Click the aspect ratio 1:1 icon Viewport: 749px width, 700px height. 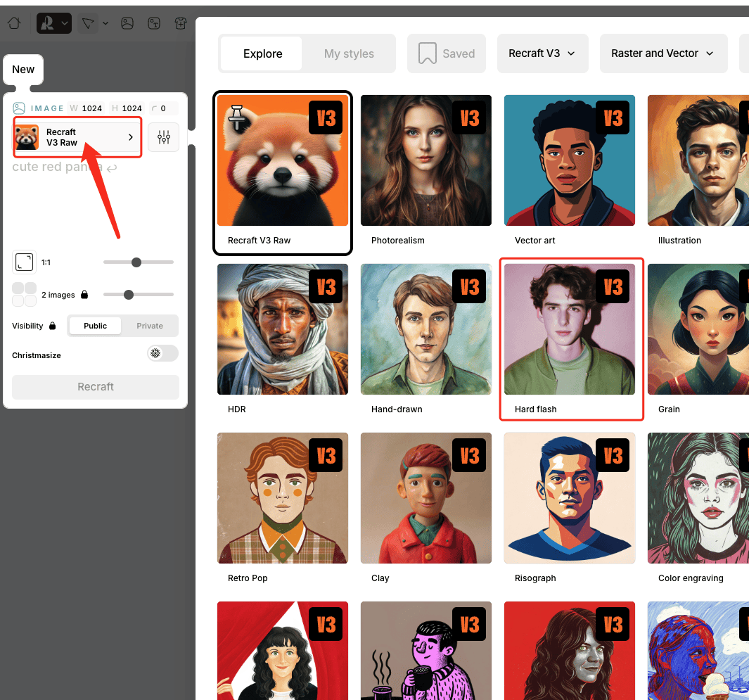point(25,262)
